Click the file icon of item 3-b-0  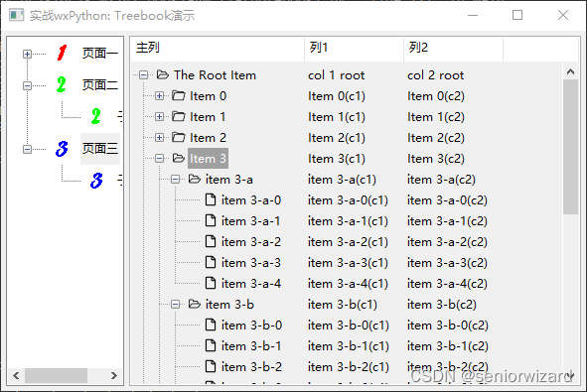[211, 326]
